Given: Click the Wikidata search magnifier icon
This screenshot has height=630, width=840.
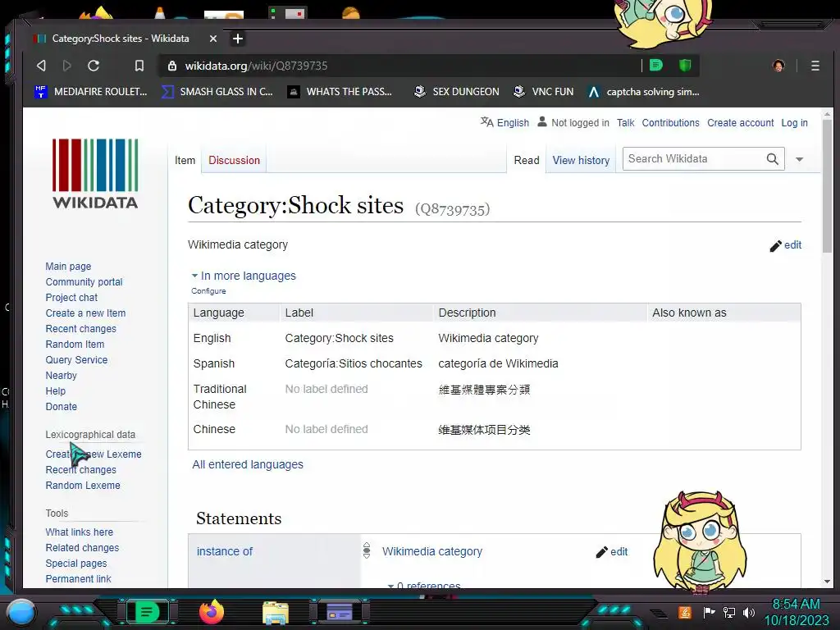Looking at the screenshot, I should [x=772, y=159].
